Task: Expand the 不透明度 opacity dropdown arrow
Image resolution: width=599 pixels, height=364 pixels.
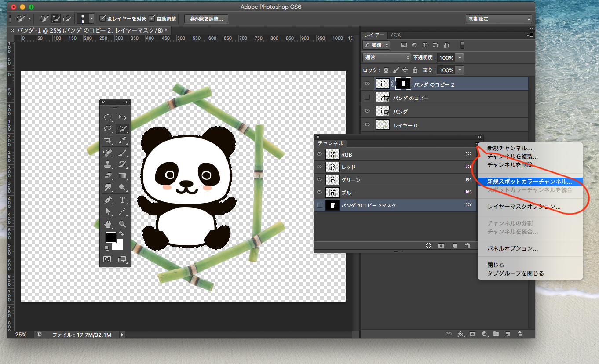Action: point(460,58)
